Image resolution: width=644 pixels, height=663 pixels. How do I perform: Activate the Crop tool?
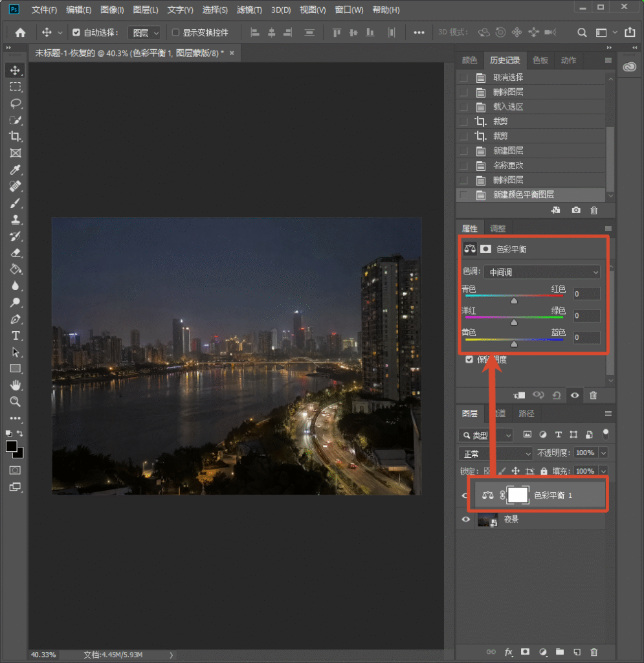pos(16,136)
